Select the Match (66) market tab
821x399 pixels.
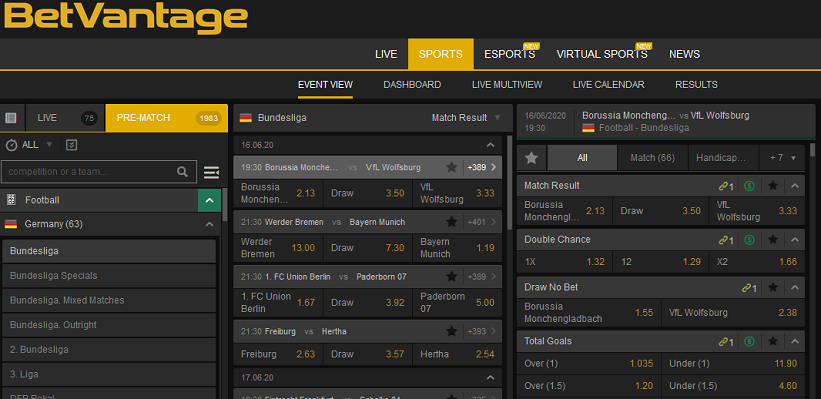tap(652, 158)
